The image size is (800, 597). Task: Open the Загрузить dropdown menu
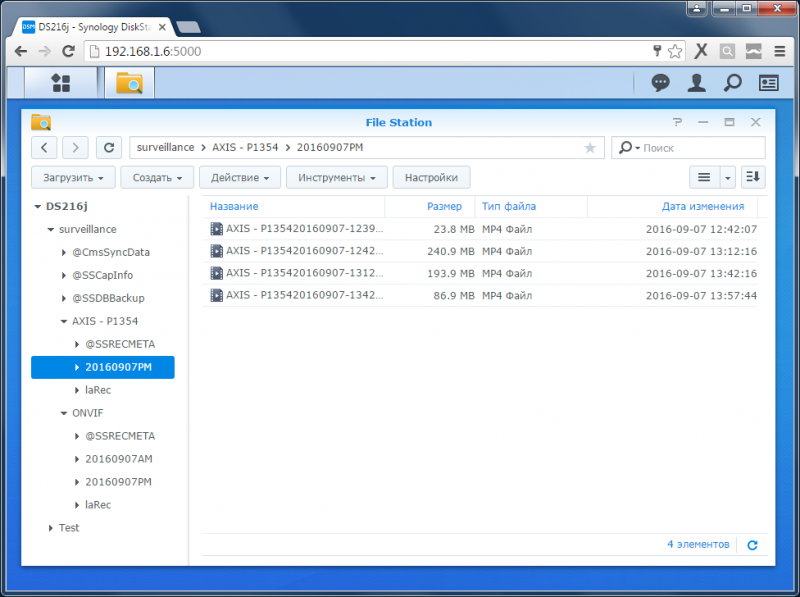pos(73,178)
